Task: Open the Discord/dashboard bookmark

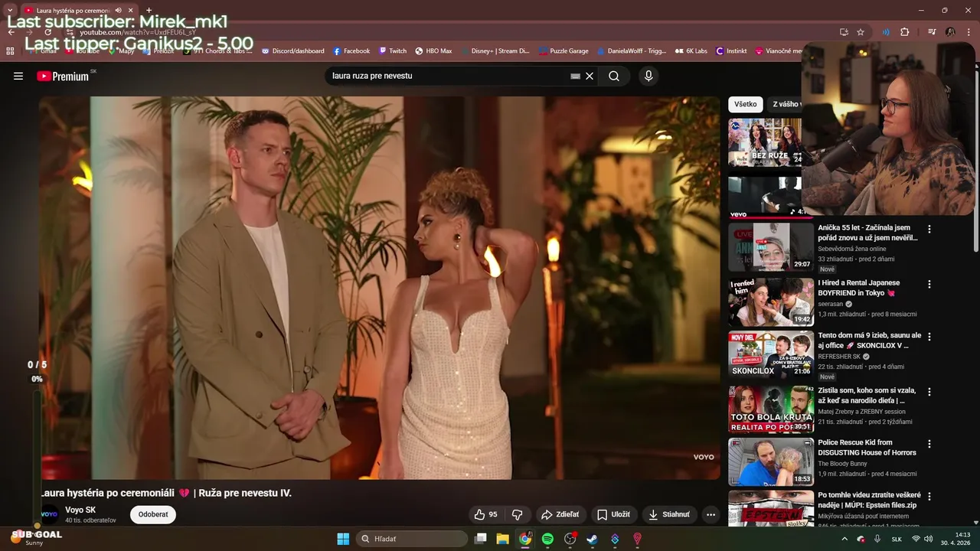Action: 292,51
